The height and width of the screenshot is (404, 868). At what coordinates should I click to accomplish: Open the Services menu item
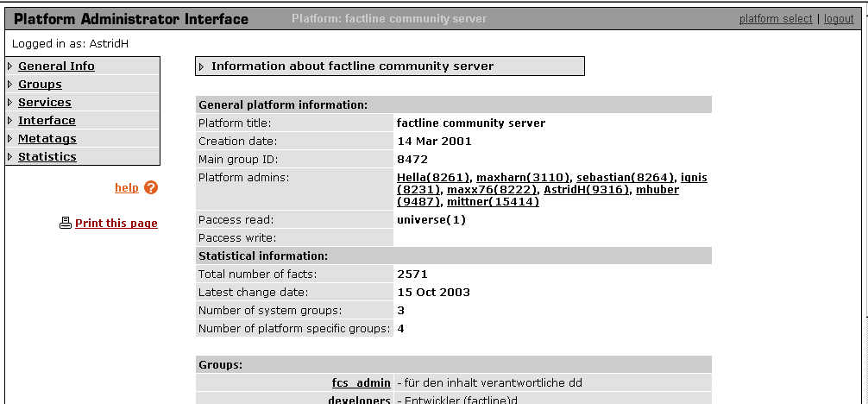[x=45, y=103]
